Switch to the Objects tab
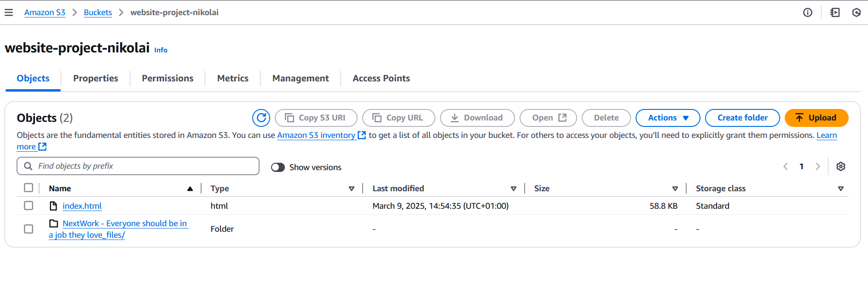The height and width of the screenshot is (297, 868). (x=33, y=78)
